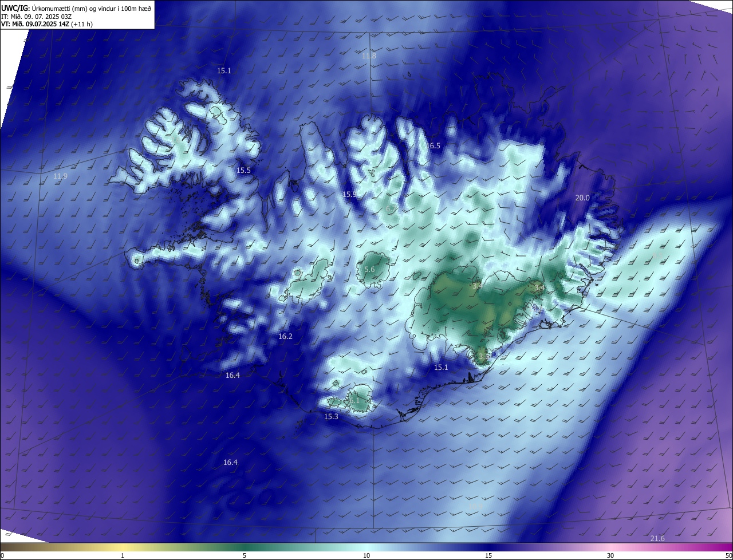
Task: Click the 1 tick on the color scale
Action: point(123,555)
